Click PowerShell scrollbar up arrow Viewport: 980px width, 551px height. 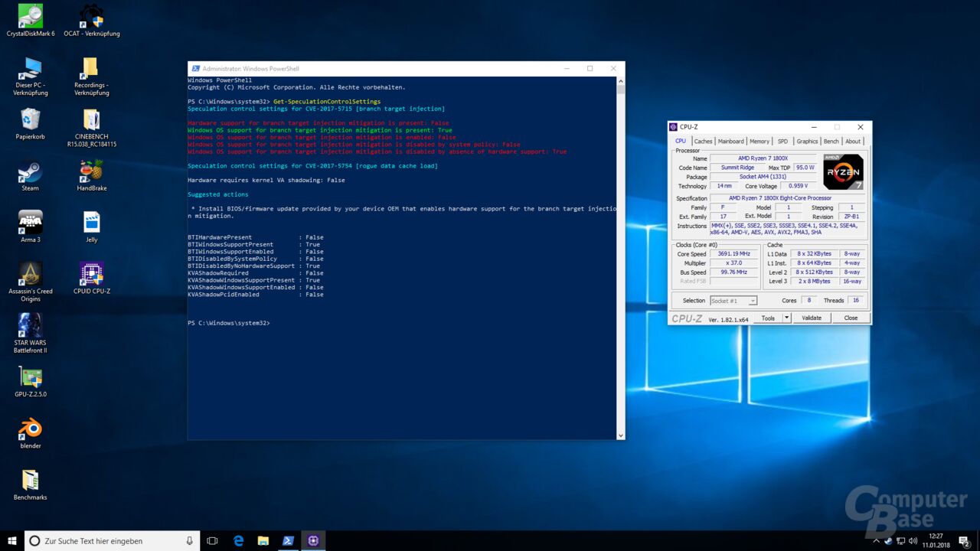pyautogui.click(x=621, y=80)
